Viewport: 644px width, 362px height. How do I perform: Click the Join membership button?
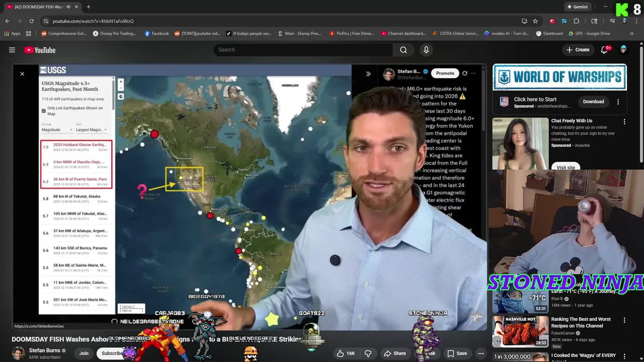84,353
